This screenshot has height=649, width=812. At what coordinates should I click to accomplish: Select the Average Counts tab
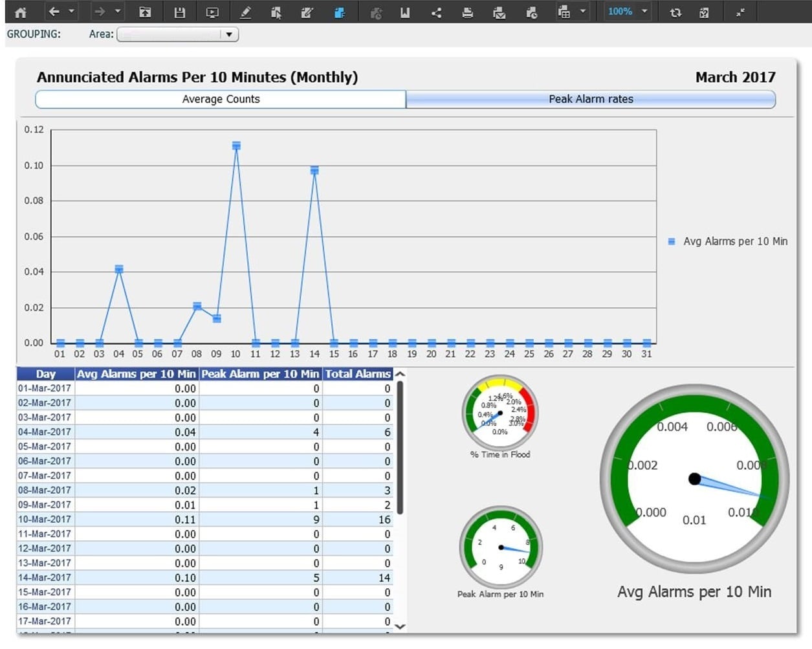pyautogui.click(x=221, y=99)
